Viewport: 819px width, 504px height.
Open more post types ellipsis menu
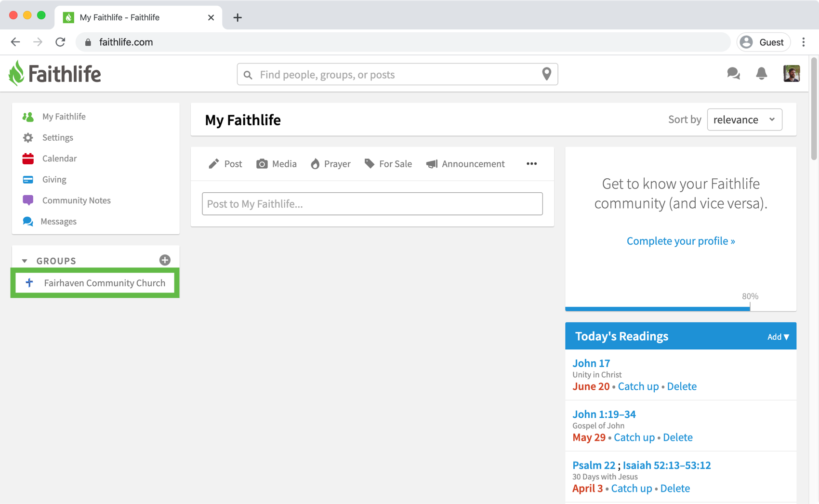click(x=531, y=164)
